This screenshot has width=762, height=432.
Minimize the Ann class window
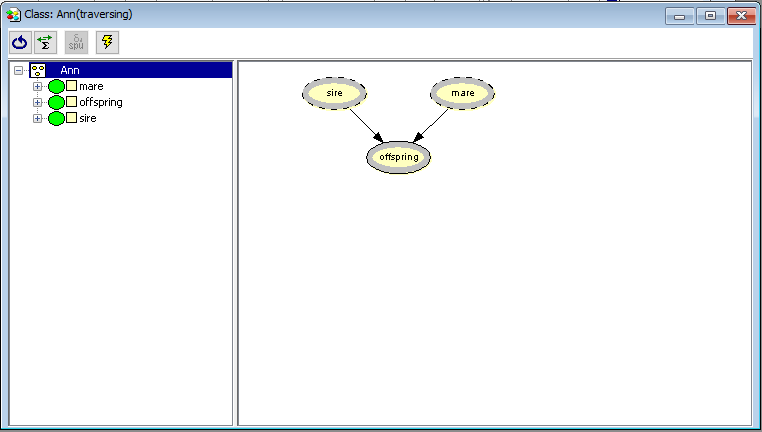coord(680,16)
